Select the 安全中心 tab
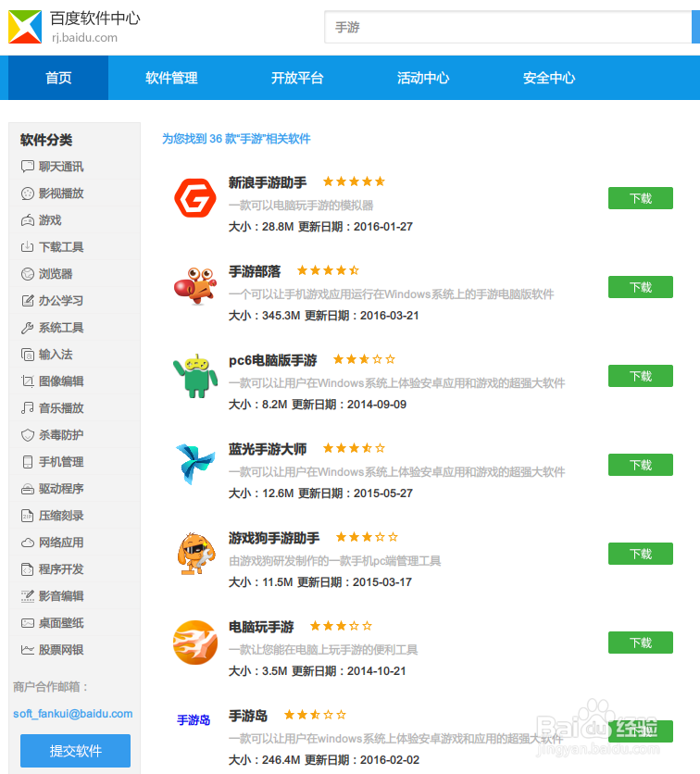 pyautogui.click(x=549, y=78)
